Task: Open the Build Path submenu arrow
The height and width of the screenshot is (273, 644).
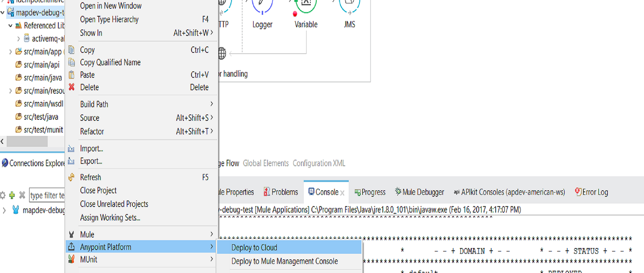Action: [x=212, y=104]
